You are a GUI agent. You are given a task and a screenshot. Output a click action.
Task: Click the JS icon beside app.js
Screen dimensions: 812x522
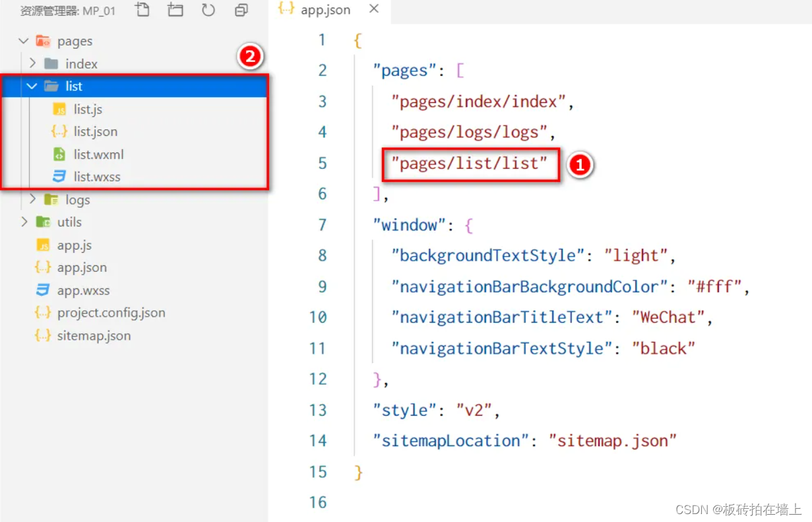tap(43, 245)
